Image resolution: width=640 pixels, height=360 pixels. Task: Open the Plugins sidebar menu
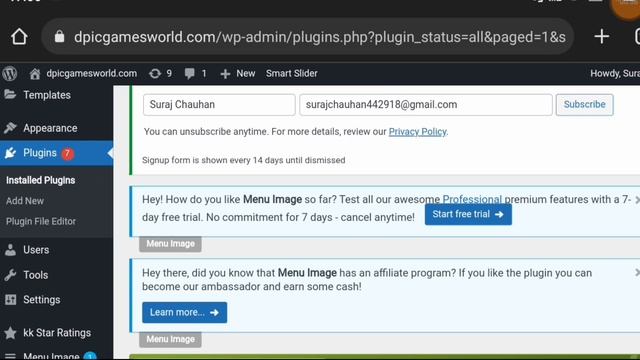[x=40, y=153]
